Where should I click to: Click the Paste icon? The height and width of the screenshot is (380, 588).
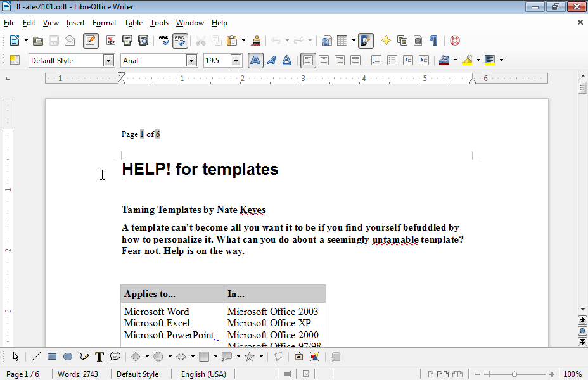pyautogui.click(x=232, y=41)
